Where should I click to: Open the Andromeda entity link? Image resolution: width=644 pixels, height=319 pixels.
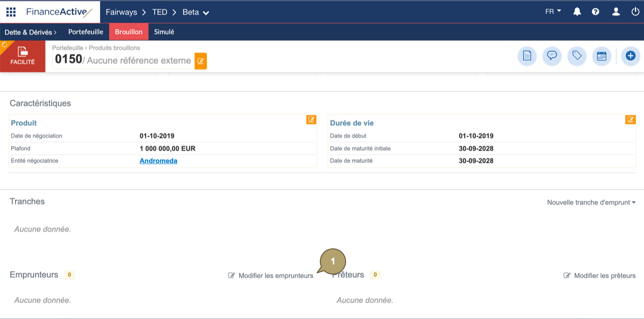click(158, 161)
